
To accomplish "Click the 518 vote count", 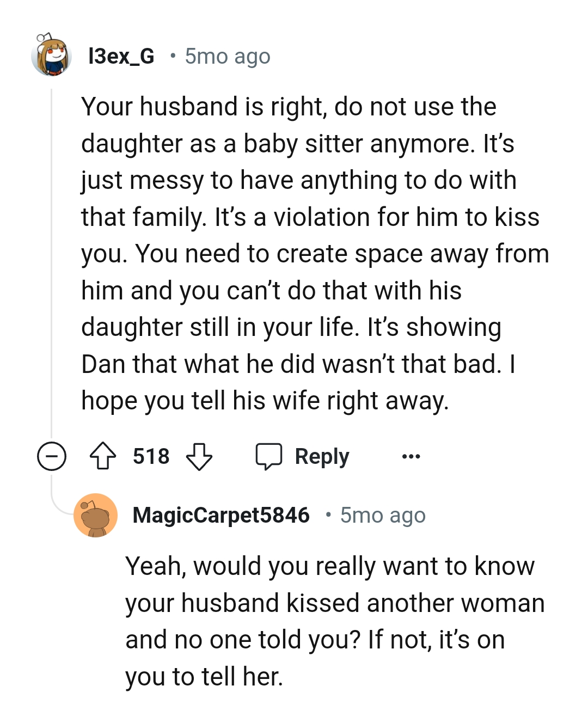I will (151, 456).
